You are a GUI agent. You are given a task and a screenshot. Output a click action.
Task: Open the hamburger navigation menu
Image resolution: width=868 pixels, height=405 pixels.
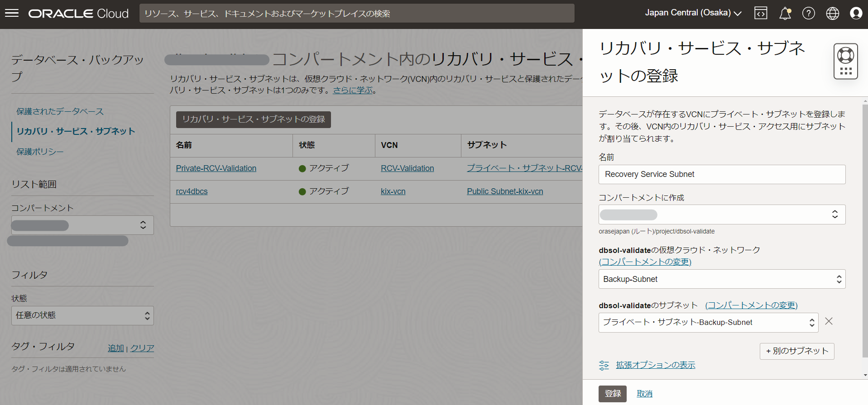[12, 13]
